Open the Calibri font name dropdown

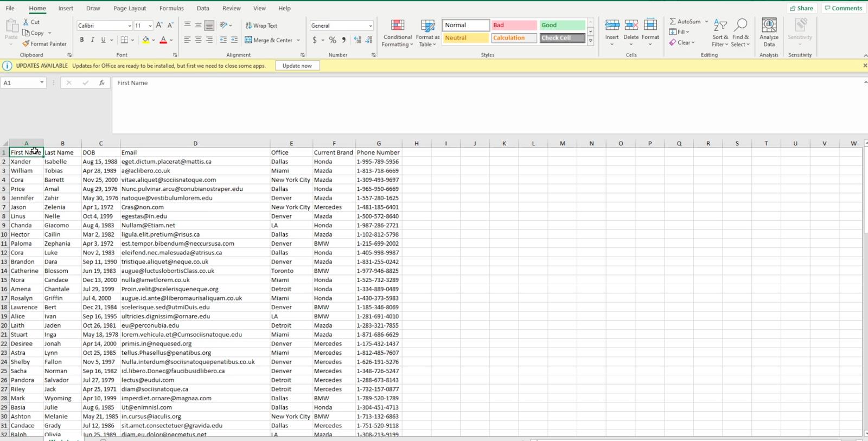pos(130,26)
